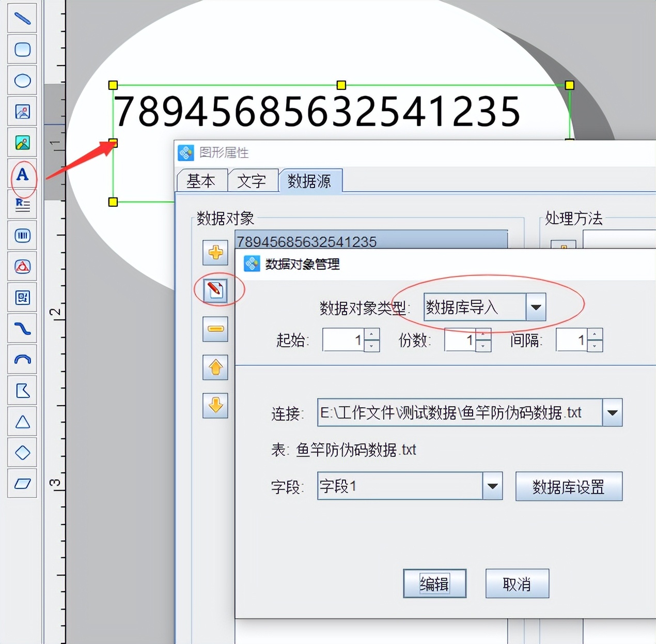This screenshot has width=656, height=644.
Task: Select the QR code tool
Action: pos(22,298)
